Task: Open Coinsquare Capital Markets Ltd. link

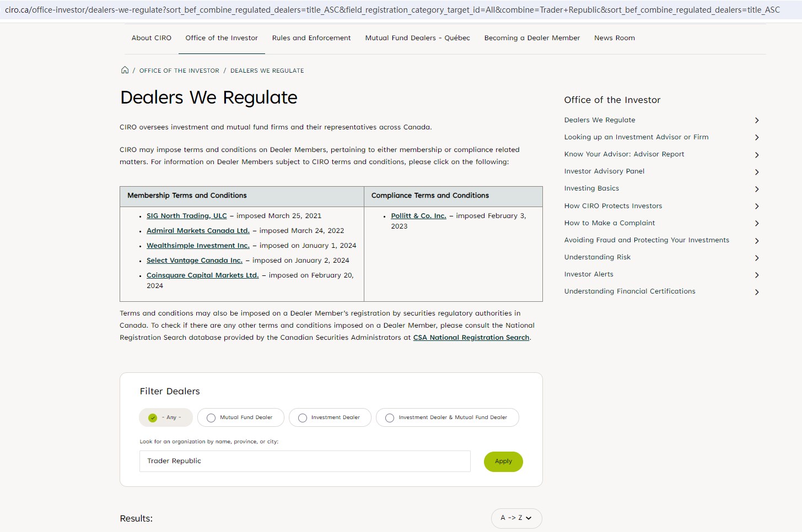Action: click(x=202, y=275)
